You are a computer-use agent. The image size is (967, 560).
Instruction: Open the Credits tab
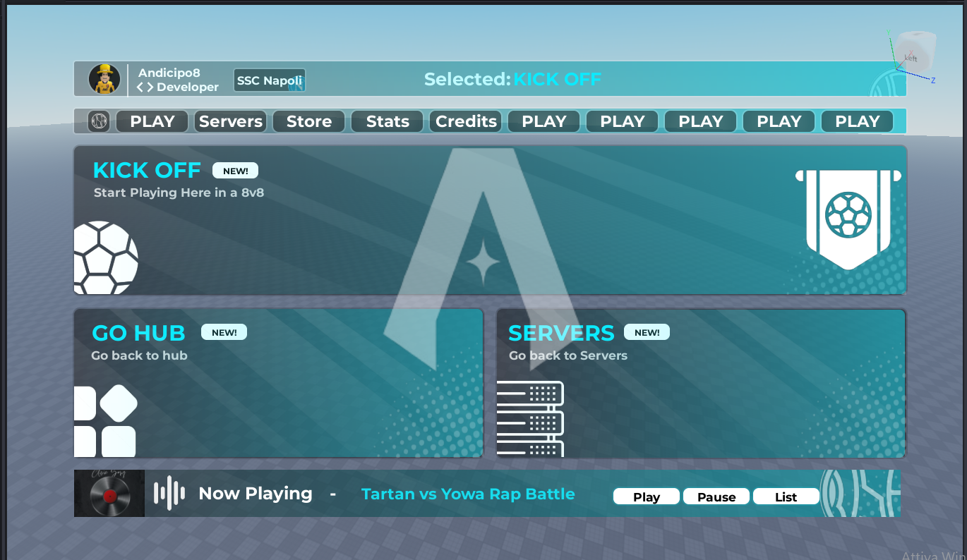(x=466, y=121)
